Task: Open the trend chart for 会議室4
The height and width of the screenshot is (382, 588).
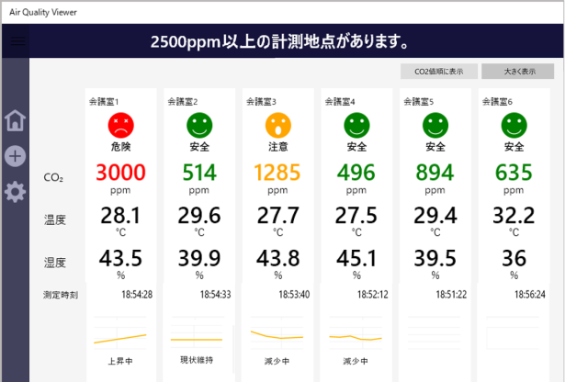Action: 356,333
